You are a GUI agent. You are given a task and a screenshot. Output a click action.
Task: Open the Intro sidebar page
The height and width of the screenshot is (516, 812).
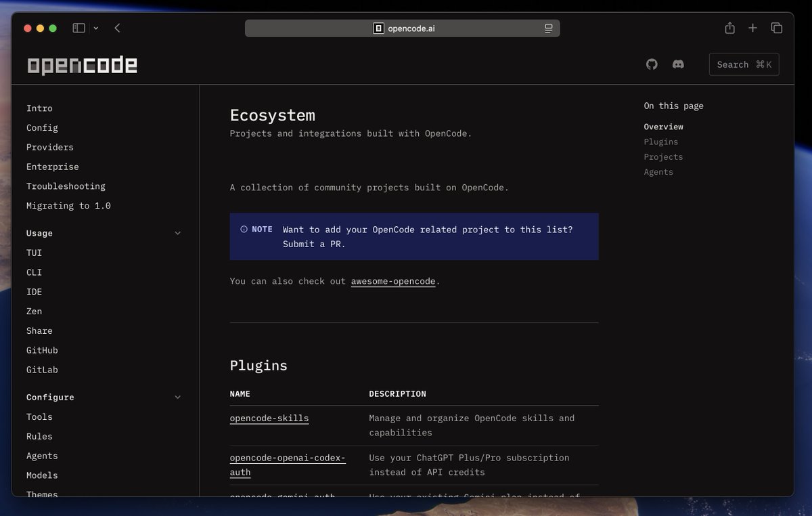[39, 108]
